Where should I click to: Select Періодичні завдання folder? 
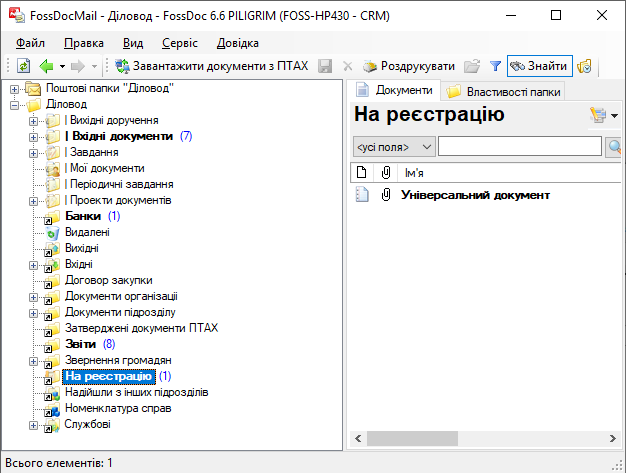point(119,184)
